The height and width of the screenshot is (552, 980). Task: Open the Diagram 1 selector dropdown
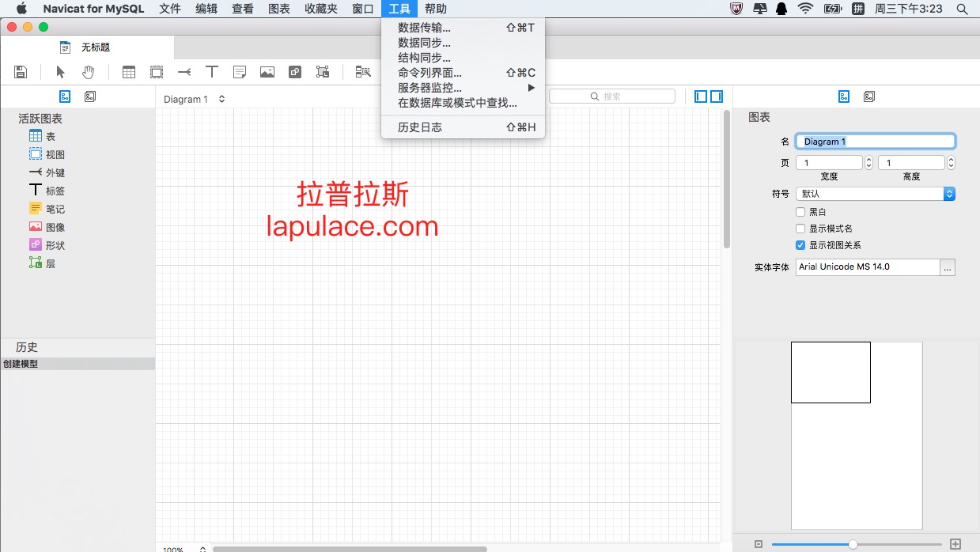point(195,99)
